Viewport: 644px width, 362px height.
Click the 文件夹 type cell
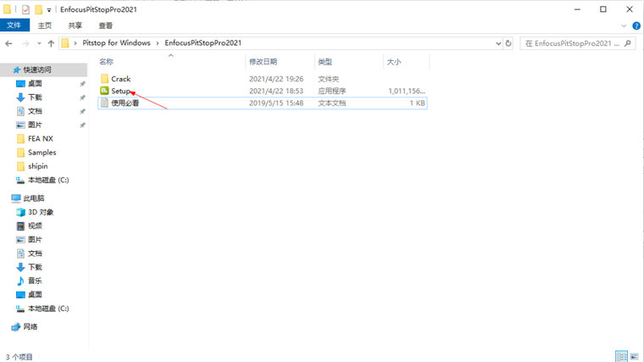328,79
